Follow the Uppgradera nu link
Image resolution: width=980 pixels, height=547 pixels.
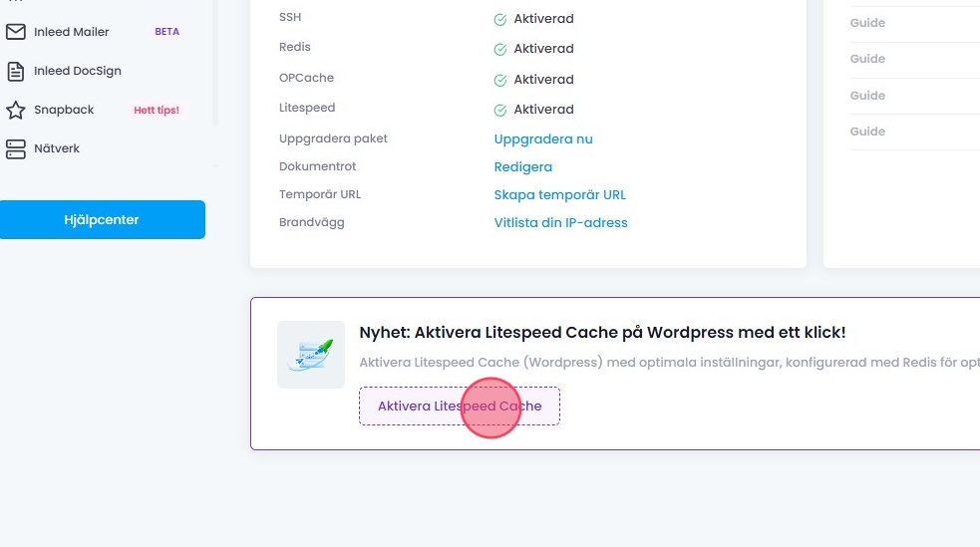(543, 139)
